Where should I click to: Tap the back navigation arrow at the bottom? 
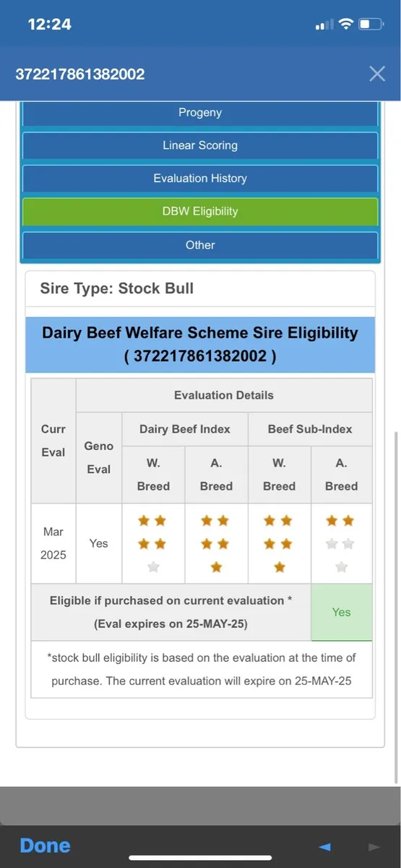(325, 846)
